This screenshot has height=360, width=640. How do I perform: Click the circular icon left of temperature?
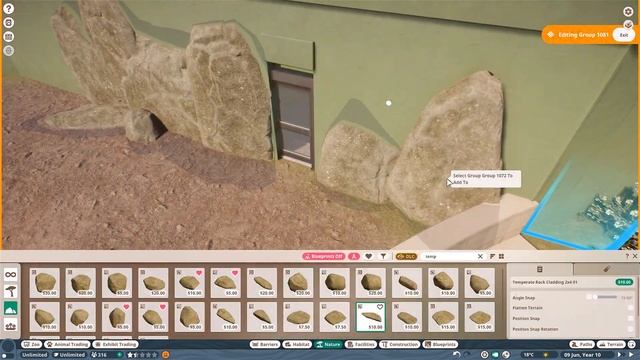click(x=506, y=355)
